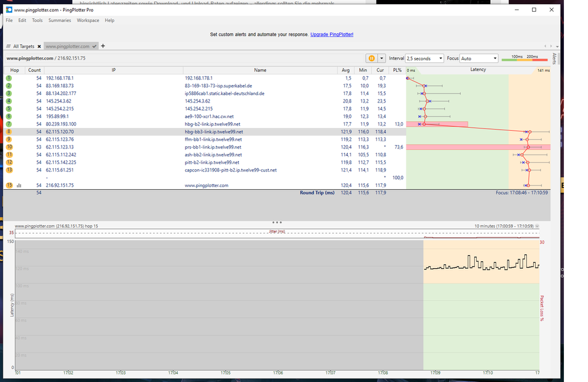Open the File menu

pyautogui.click(x=9, y=20)
